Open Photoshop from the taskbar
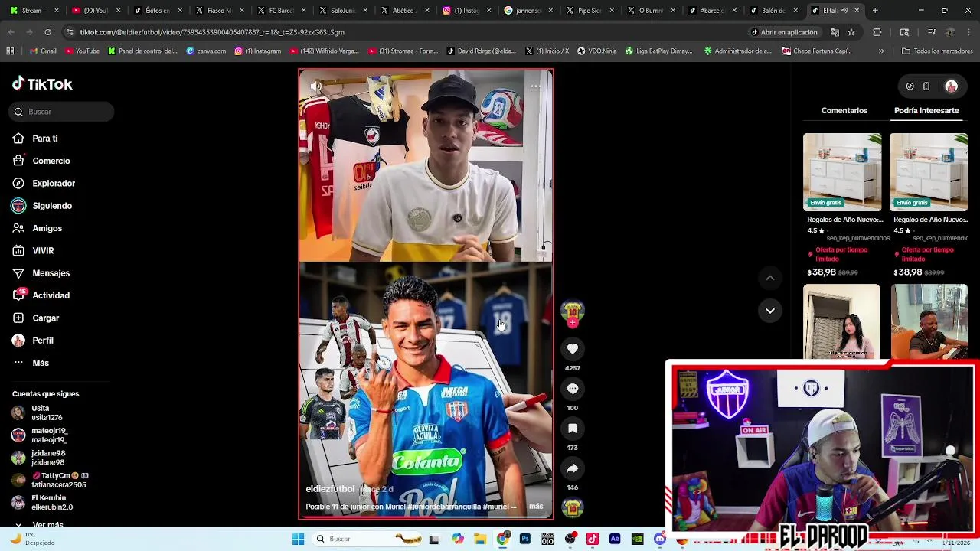 525,539
